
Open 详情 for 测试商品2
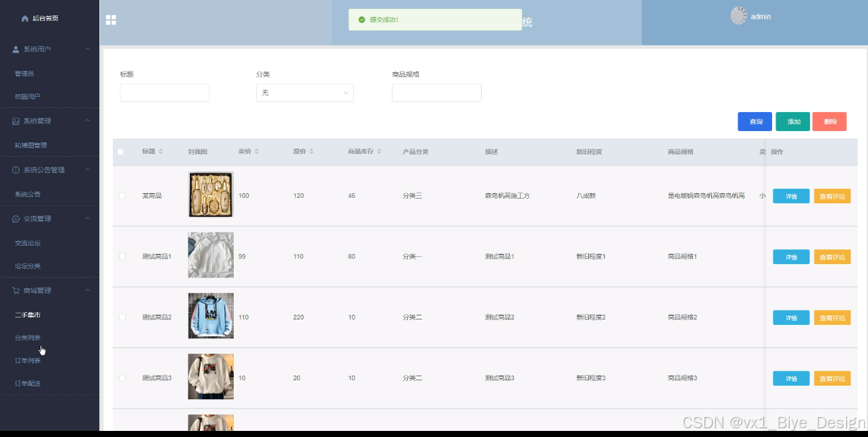pos(791,317)
